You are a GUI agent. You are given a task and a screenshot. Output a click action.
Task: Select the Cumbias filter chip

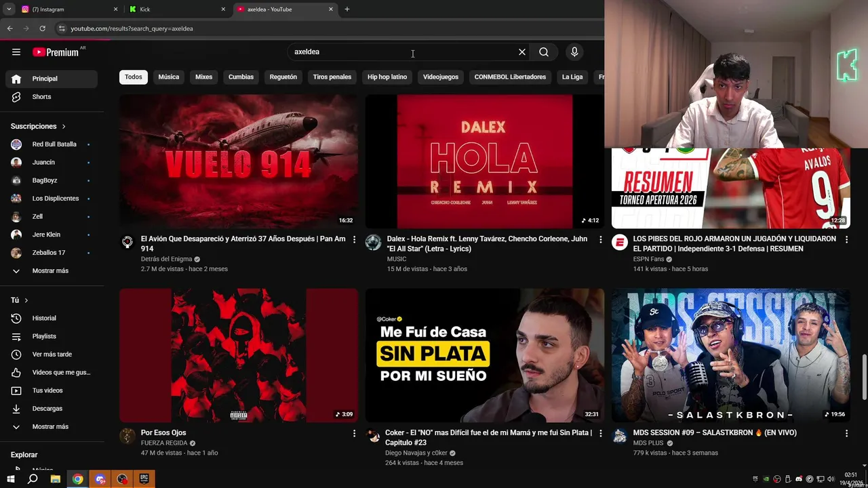click(x=241, y=77)
